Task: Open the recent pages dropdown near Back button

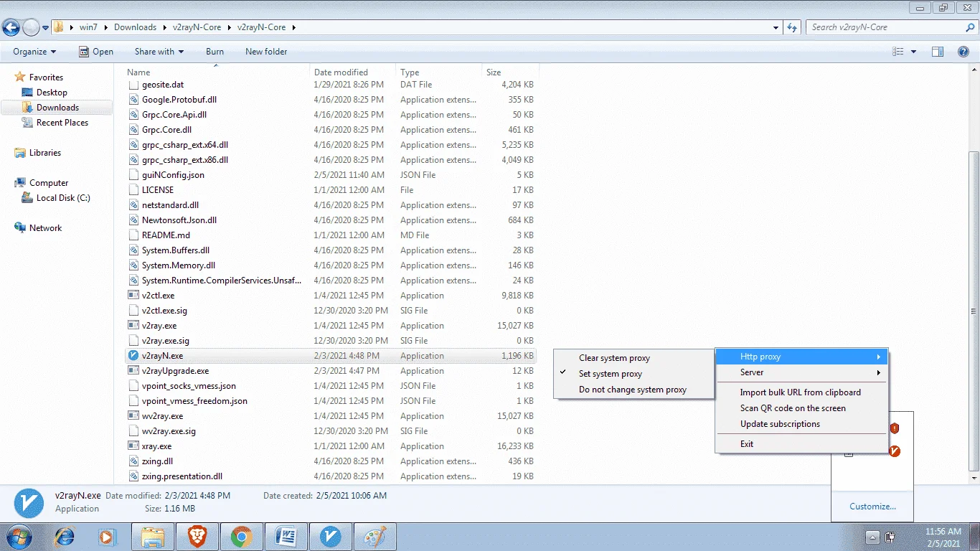Action: click(x=45, y=28)
